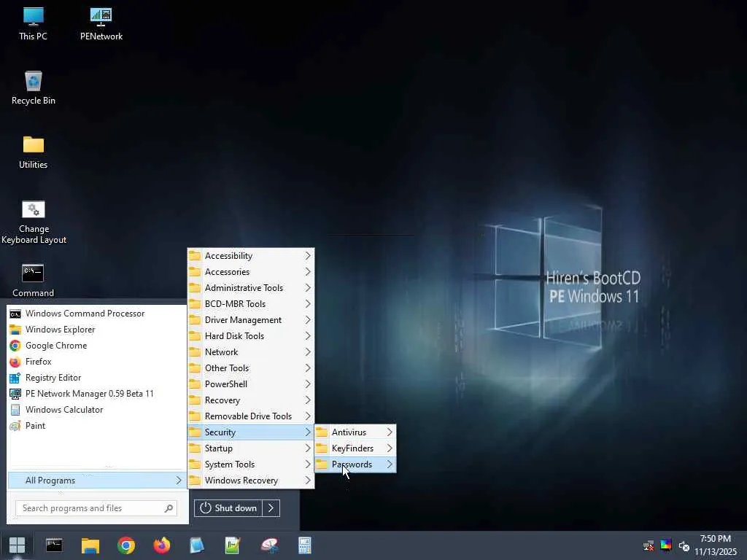The image size is (747, 560).
Task: Open the green chart taskbar icon
Action: 233,545
